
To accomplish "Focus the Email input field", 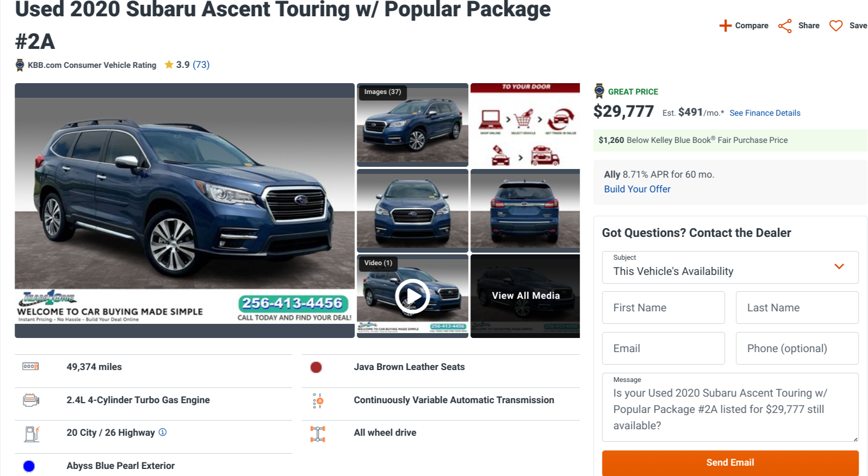I will click(663, 348).
